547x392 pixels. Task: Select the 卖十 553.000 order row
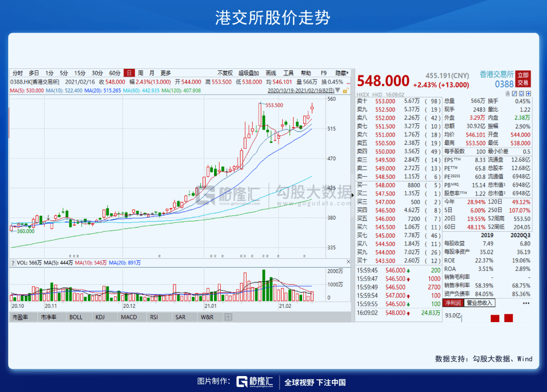[399, 101]
